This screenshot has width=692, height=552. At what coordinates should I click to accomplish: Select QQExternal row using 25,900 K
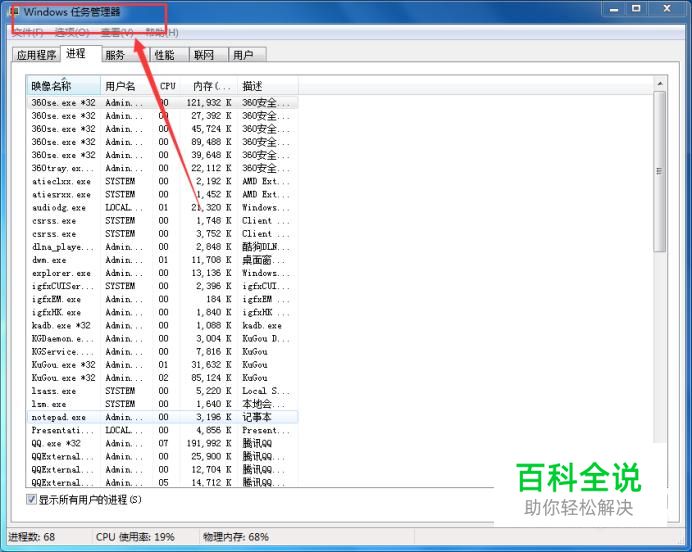tap(162, 456)
